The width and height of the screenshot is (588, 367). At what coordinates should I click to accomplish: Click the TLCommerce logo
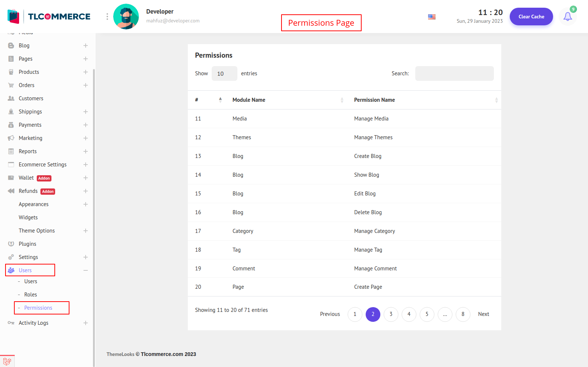click(49, 17)
